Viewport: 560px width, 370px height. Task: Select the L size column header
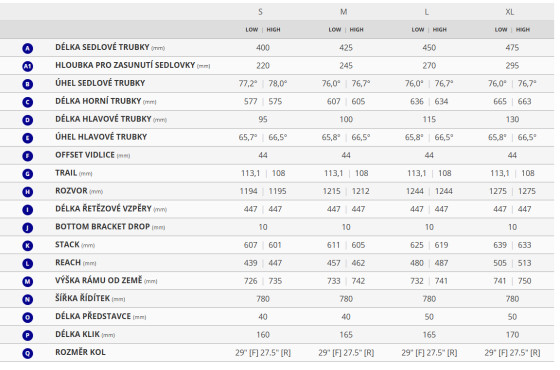(x=426, y=12)
